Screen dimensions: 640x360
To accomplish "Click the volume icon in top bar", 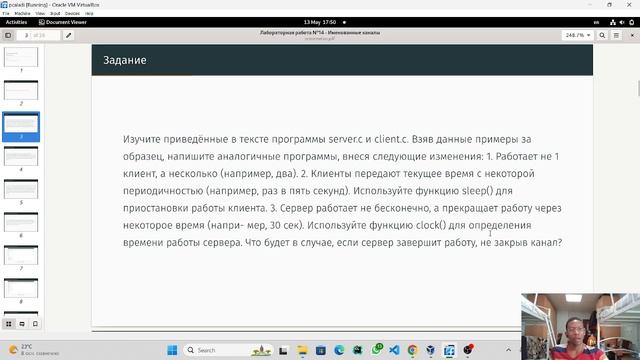I will 622,22.
